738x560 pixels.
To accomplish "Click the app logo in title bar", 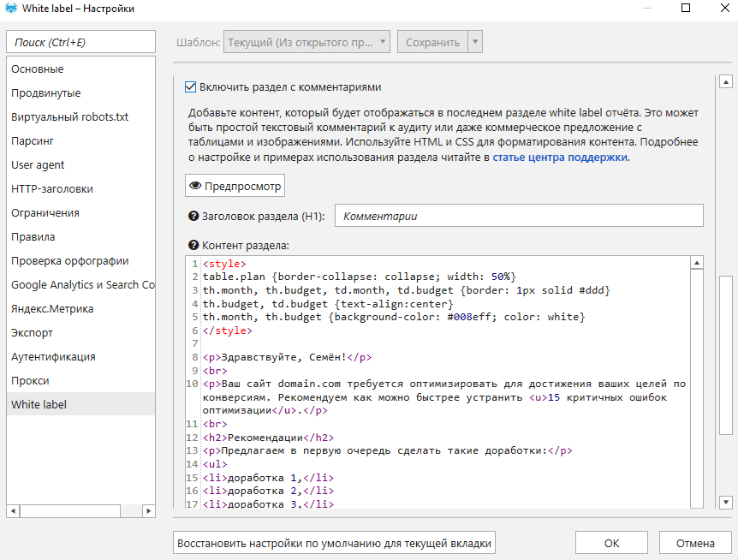I will pos(11,8).
